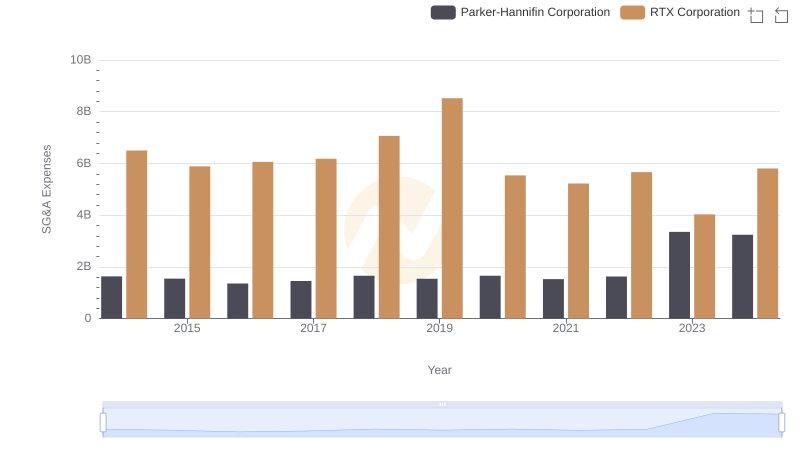Select the Parker-Hannifin bar for 2024

[742, 276]
